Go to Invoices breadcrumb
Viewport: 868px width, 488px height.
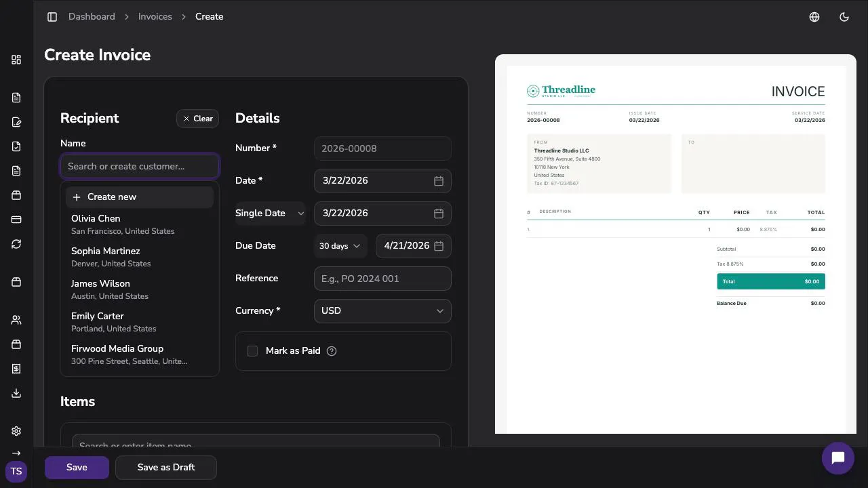tap(155, 17)
